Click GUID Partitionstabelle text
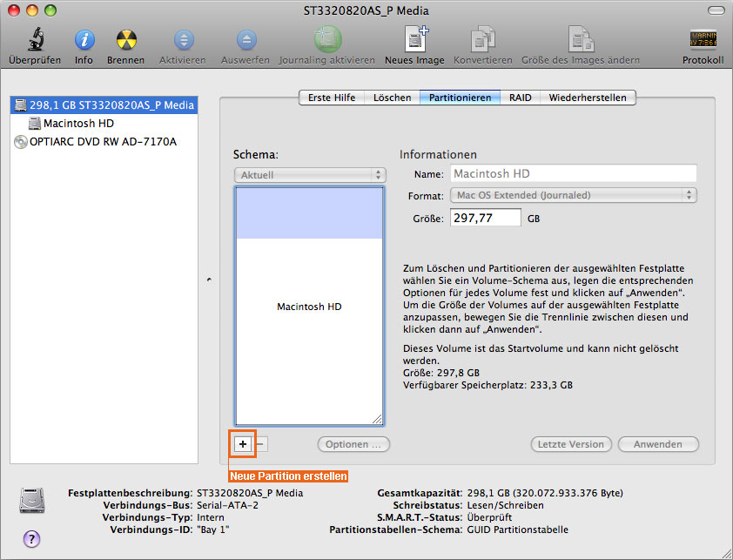 click(517, 530)
